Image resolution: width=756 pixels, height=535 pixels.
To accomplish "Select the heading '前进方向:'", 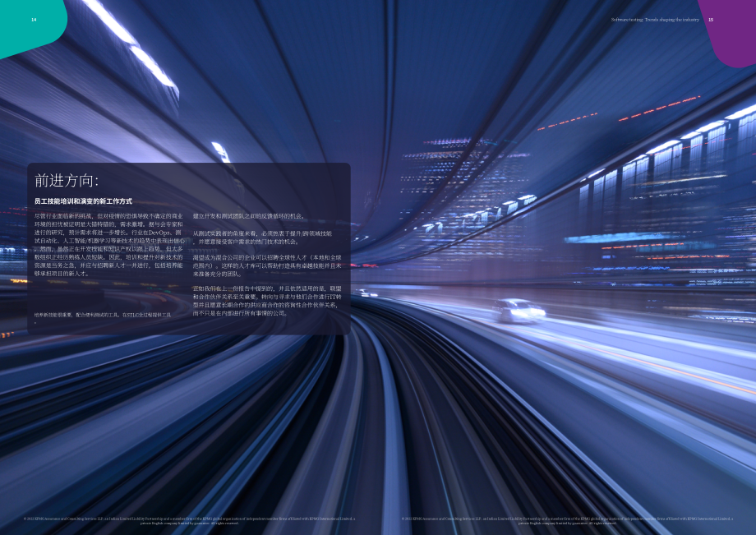I will tap(67, 180).
